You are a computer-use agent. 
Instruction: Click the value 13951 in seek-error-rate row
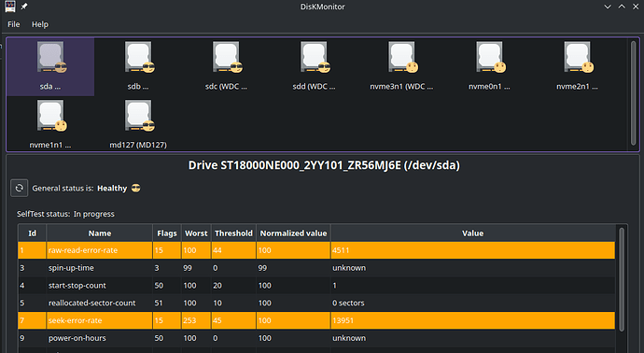pos(343,320)
